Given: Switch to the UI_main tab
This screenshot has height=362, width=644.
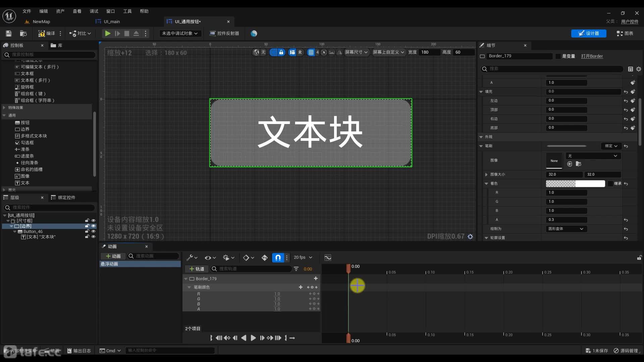Looking at the screenshot, I should (112, 21).
